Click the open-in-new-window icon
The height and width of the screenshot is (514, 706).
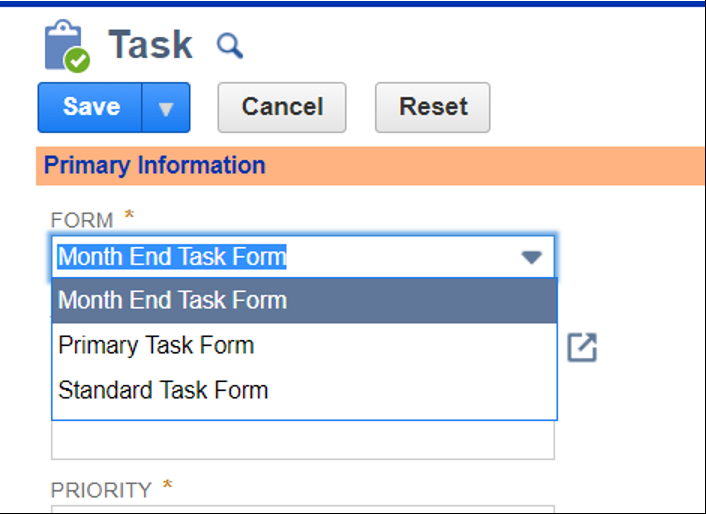581,347
